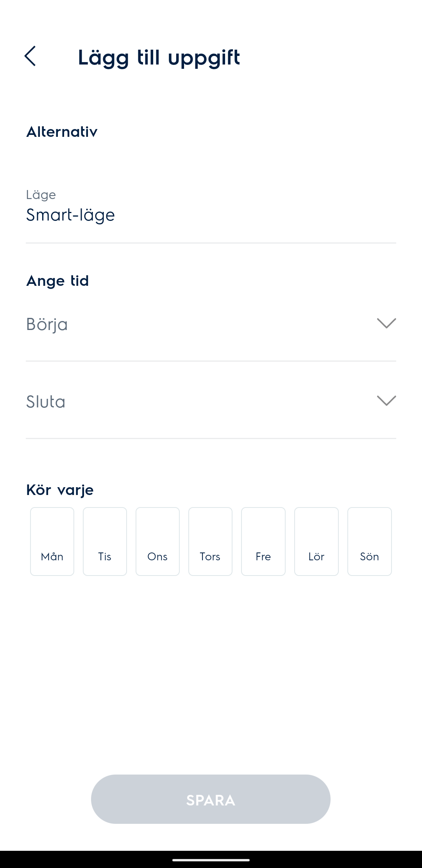Tap the Ange tid section heading
Screen dimensions: 422x868
(x=57, y=281)
